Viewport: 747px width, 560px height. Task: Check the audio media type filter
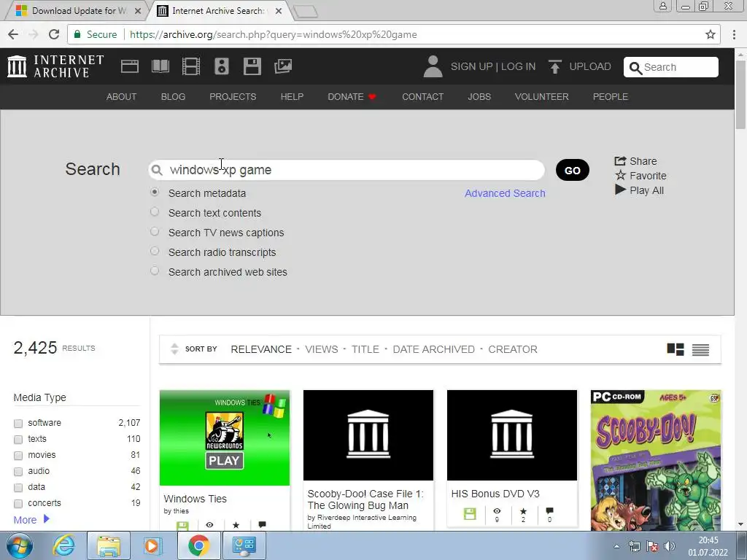coord(18,472)
